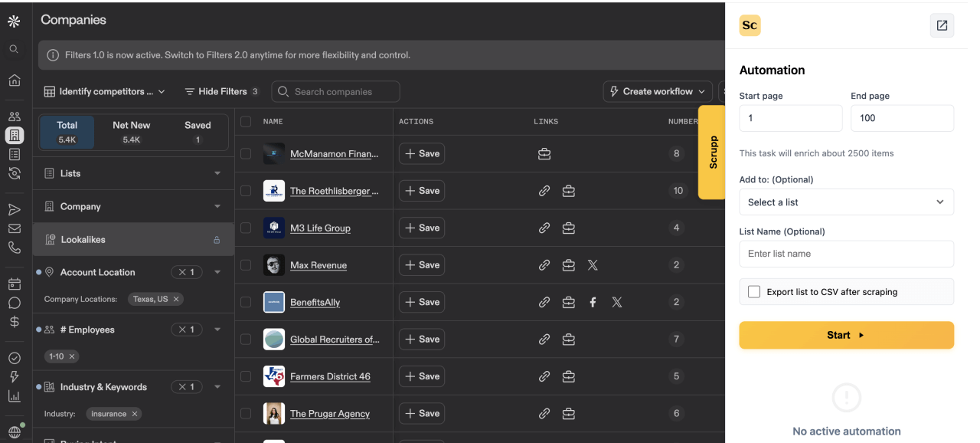Screen dimensions: 980x443
Task: Open the Lookalikes filter item
Action: 133,240
